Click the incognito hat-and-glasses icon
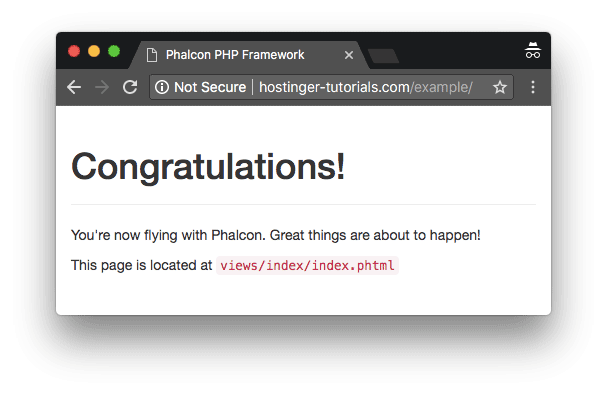 [x=533, y=50]
